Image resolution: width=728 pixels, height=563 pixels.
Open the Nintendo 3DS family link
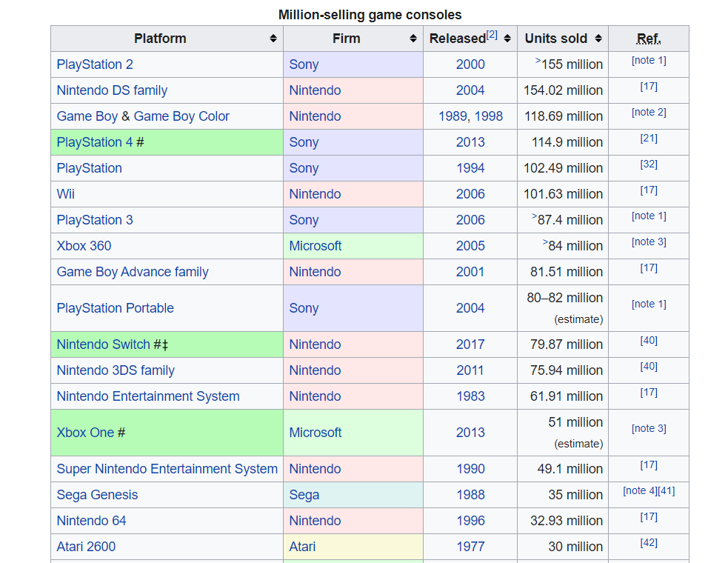116,370
